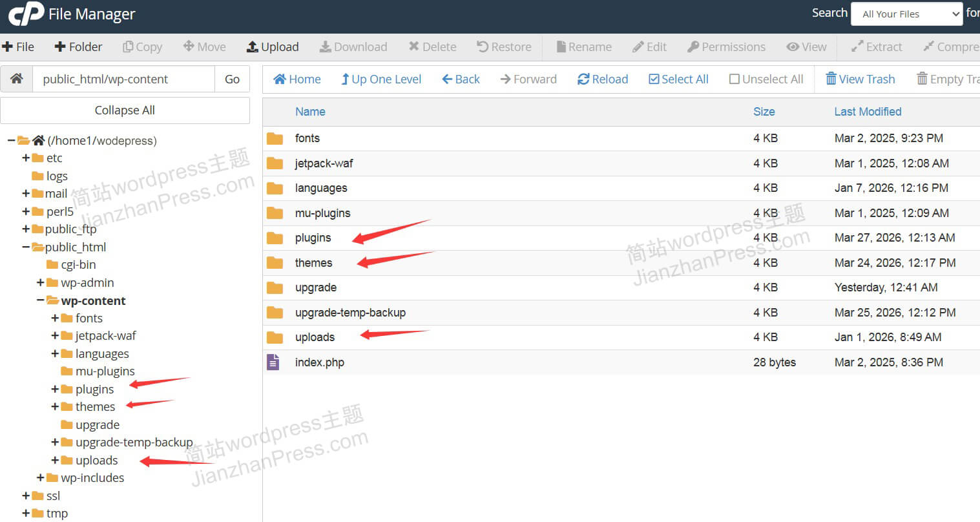Check Select All files
This screenshot has height=522, width=980.
pyautogui.click(x=678, y=79)
